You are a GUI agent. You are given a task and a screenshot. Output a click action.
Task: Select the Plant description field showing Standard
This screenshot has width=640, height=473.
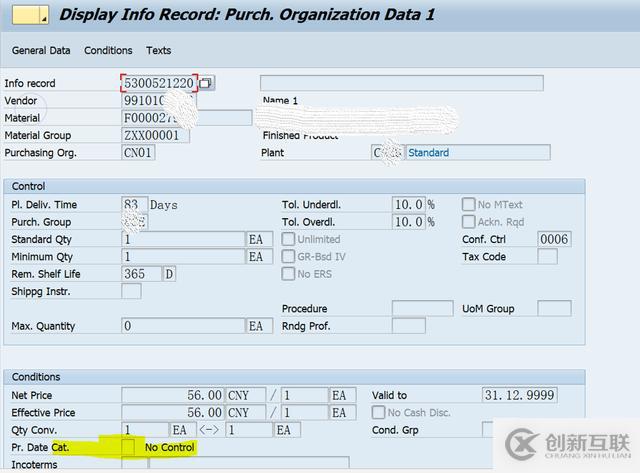tap(478, 153)
